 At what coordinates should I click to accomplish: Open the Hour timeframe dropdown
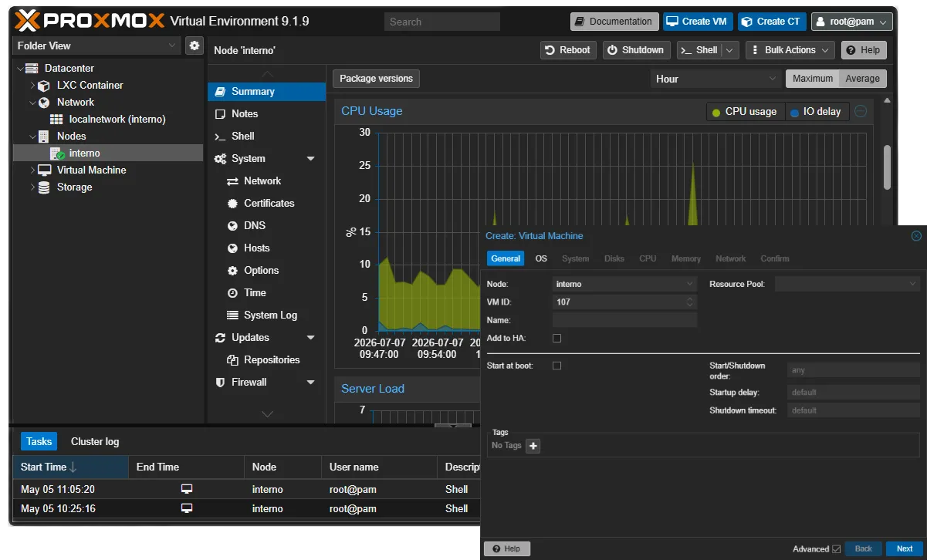(x=773, y=79)
